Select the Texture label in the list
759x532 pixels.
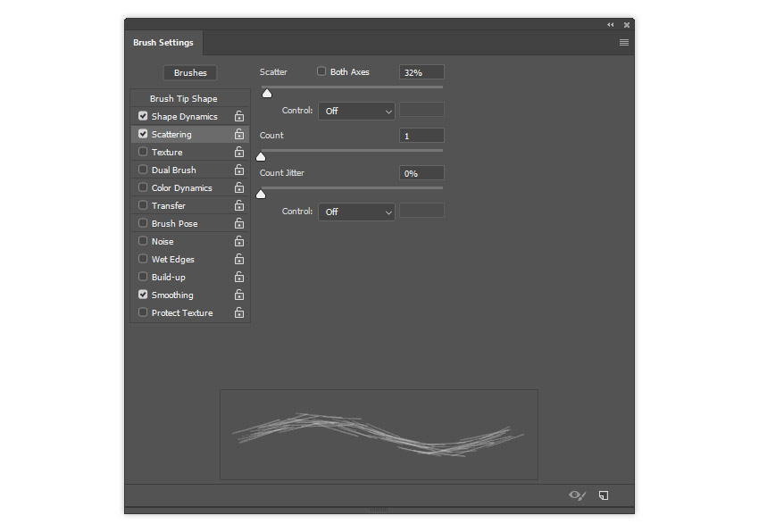point(167,152)
